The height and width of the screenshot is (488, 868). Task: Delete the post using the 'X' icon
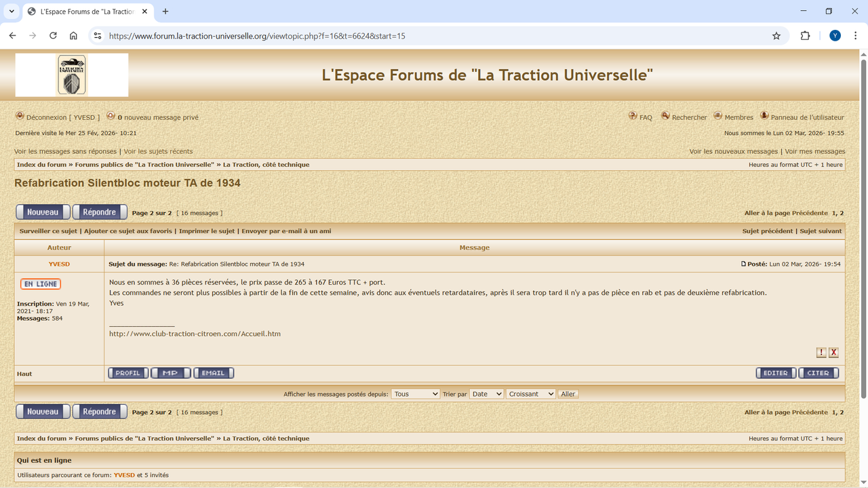(x=834, y=352)
